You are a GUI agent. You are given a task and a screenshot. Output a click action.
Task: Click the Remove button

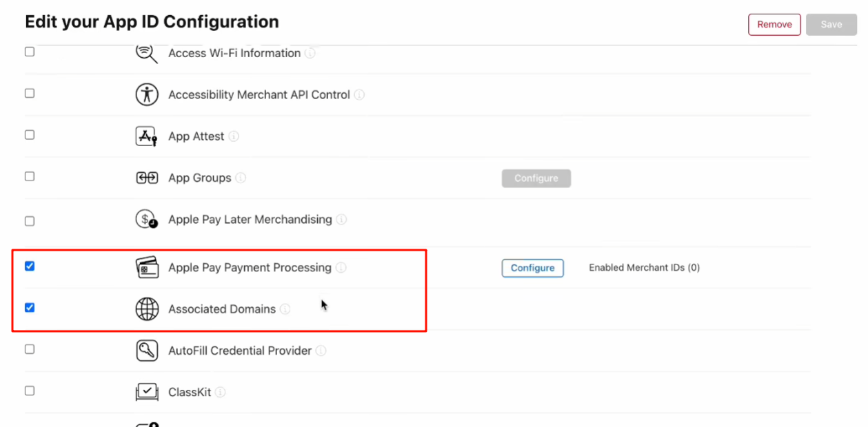point(774,24)
